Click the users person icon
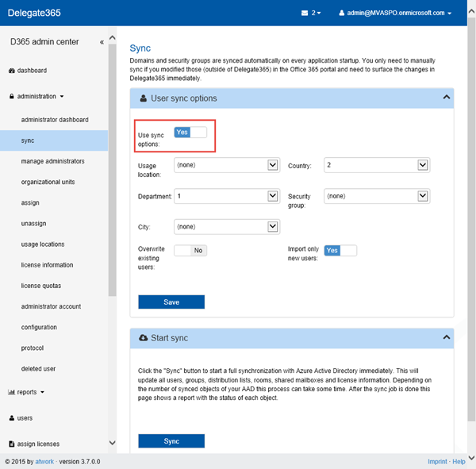Image resolution: width=476 pixels, height=469 pixels. [x=11, y=418]
